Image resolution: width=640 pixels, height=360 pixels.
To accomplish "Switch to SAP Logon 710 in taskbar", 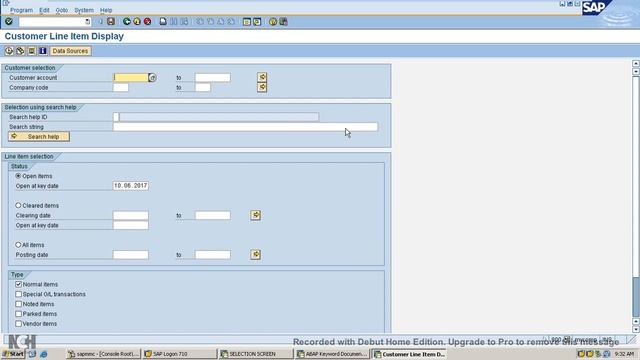I will [180, 354].
